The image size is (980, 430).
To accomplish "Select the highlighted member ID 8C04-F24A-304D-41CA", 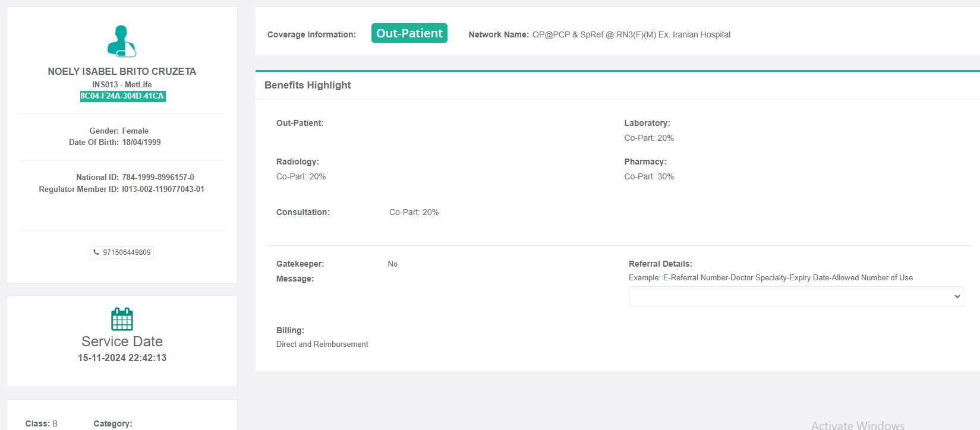I will click(x=122, y=96).
